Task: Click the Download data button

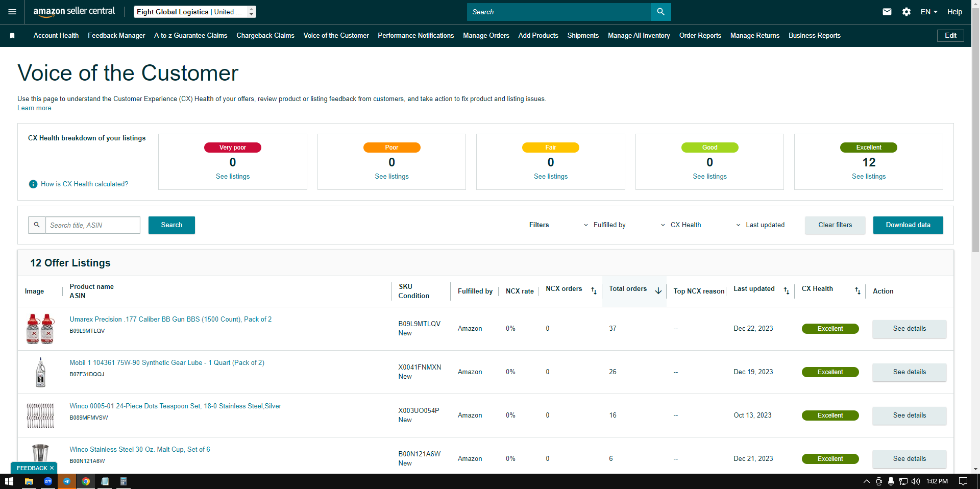Action: click(x=908, y=225)
